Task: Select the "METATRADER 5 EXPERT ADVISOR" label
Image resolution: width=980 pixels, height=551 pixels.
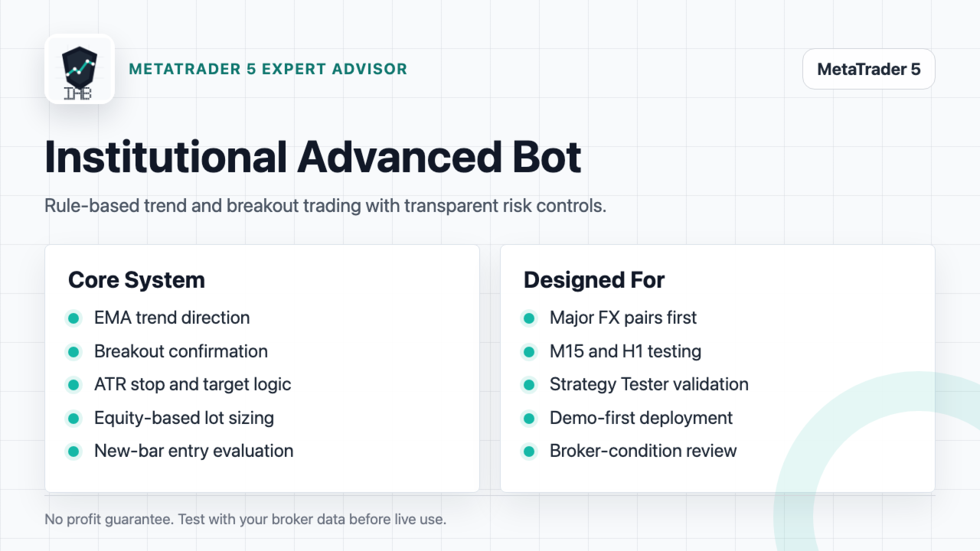Action: pos(268,69)
